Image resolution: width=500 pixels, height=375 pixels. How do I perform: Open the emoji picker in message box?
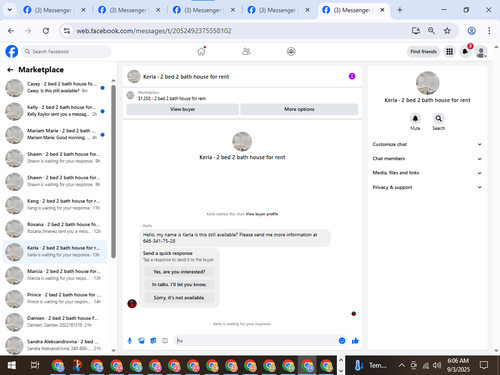point(342,341)
